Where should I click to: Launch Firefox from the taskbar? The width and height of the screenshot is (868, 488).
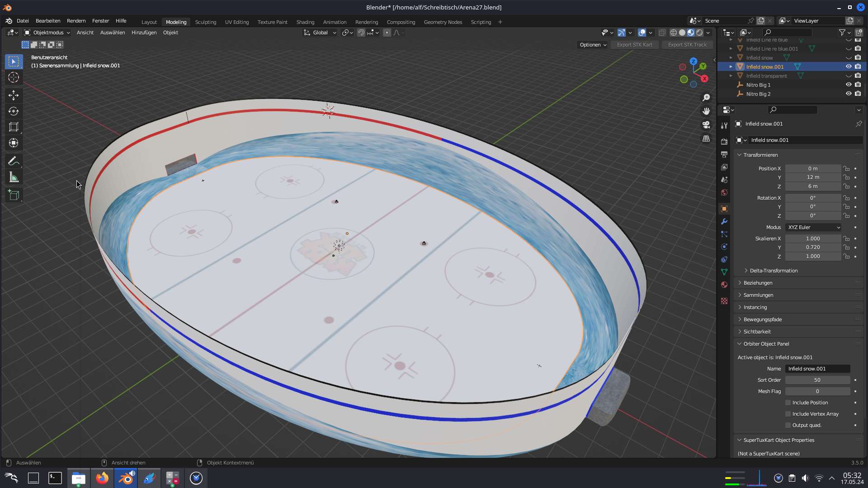click(x=102, y=478)
